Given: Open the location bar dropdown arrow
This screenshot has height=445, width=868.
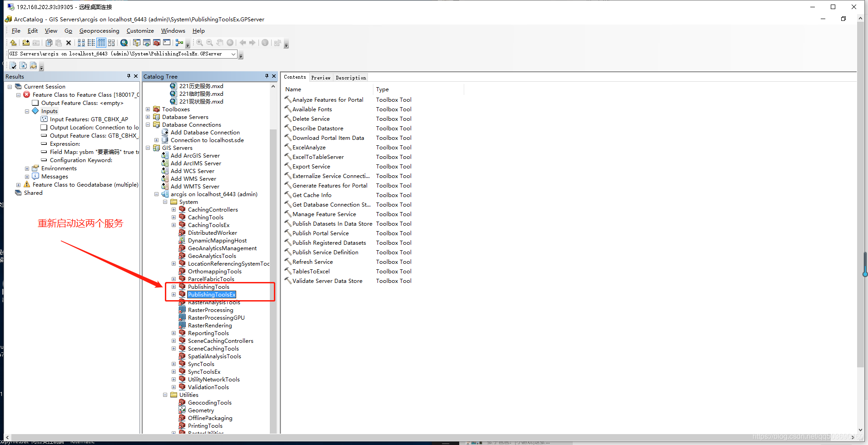Looking at the screenshot, I should (x=233, y=54).
